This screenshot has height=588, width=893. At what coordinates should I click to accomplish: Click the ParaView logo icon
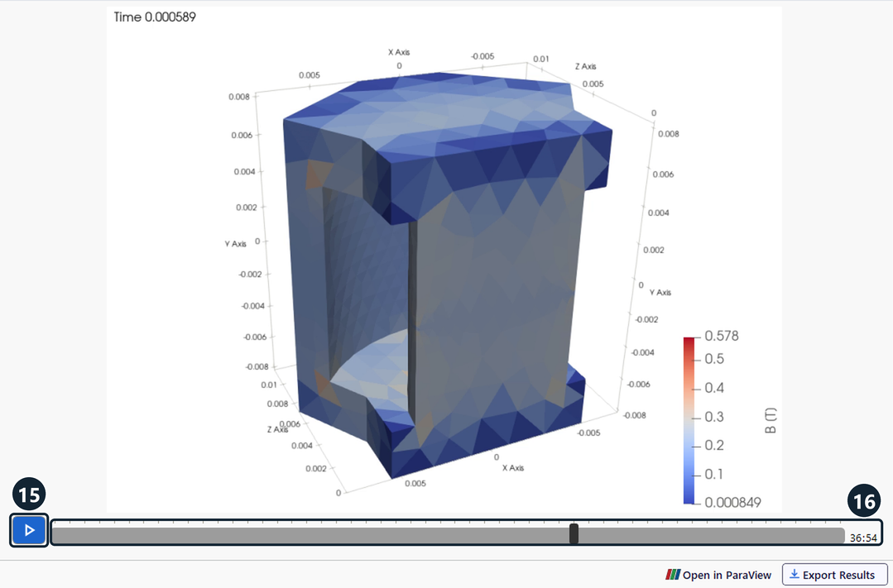coord(673,575)
